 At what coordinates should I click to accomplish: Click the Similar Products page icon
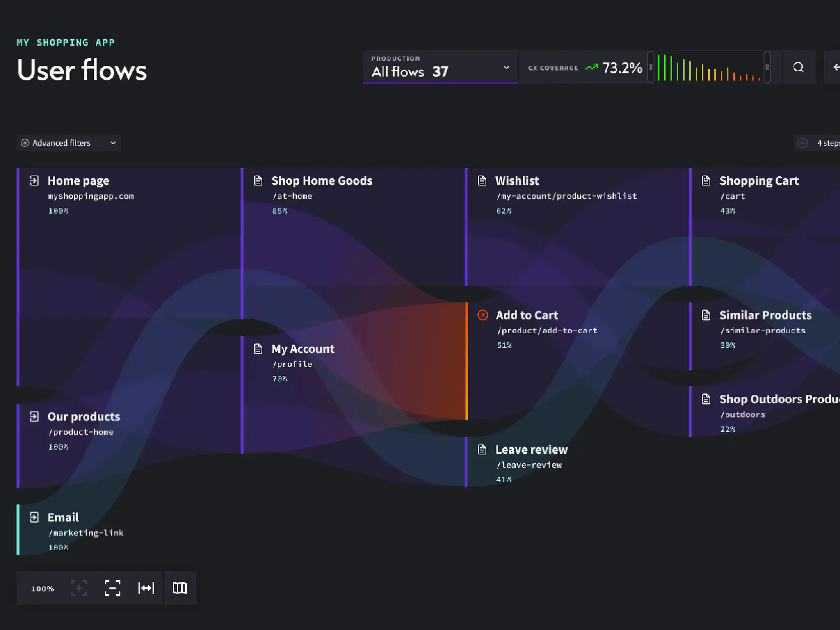pos(706,315)
